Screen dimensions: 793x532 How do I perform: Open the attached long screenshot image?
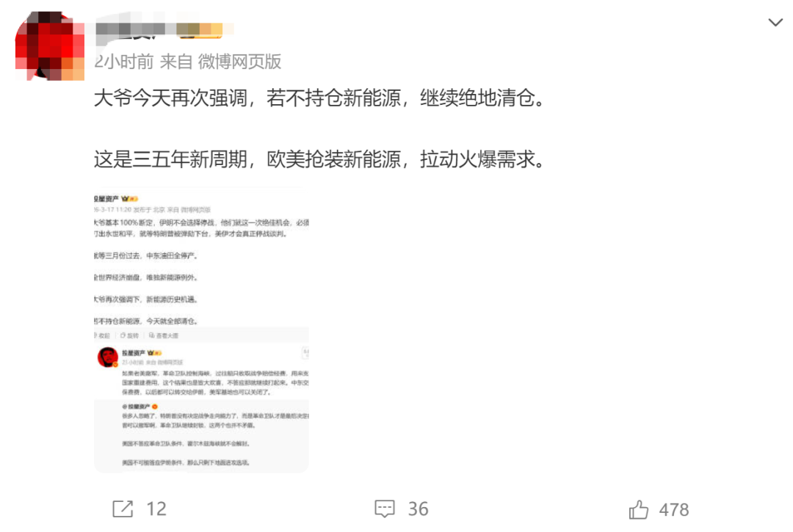pos(201,330)
